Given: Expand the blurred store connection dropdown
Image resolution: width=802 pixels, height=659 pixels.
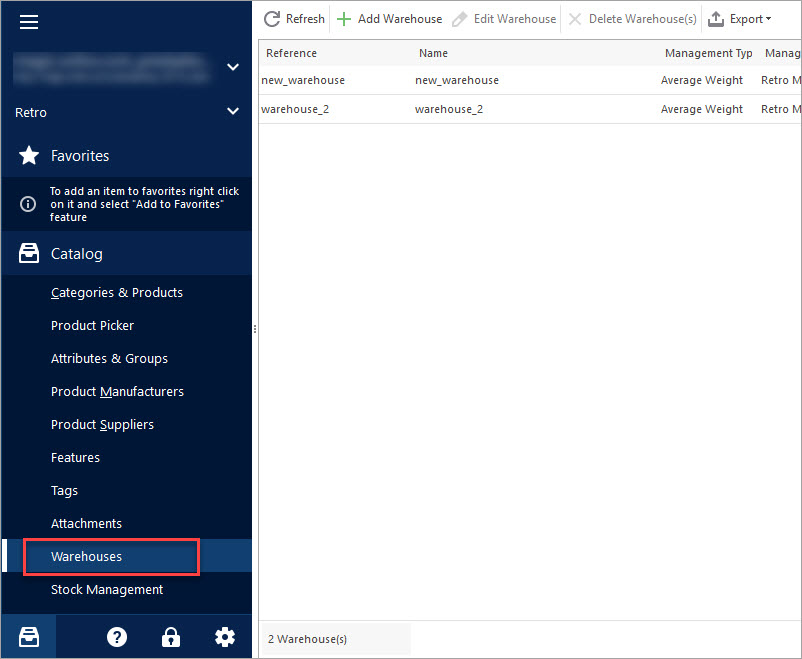Looking at the screenshot, I should click(233, 67).
